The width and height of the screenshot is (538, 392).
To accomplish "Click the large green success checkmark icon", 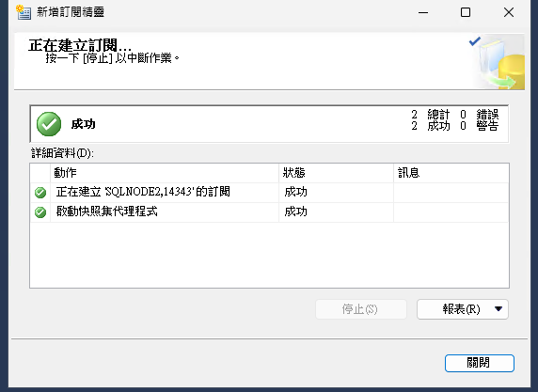I will [49, 124].
